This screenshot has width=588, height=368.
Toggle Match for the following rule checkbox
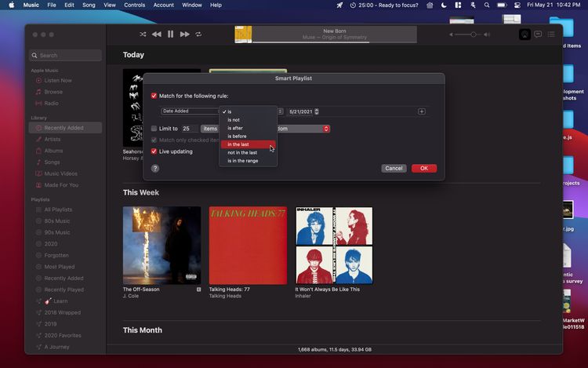click(154, 96)
